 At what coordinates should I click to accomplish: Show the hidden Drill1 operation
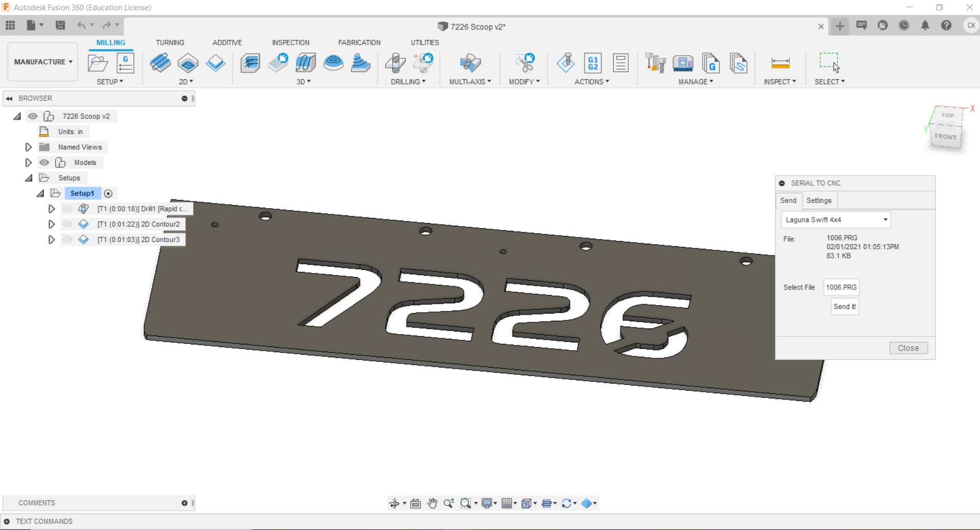[x=67, y=209]
